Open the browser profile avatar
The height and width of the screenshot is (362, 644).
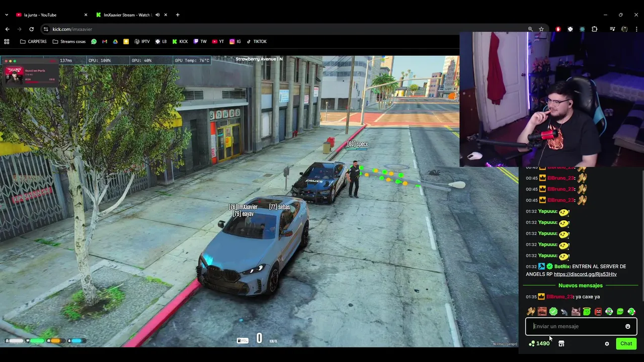coord(624,29)
